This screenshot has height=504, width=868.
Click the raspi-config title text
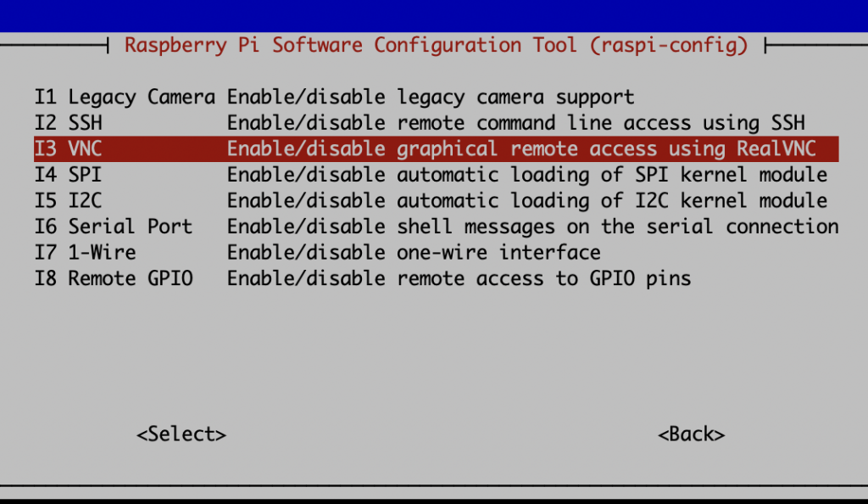[437, 45]
